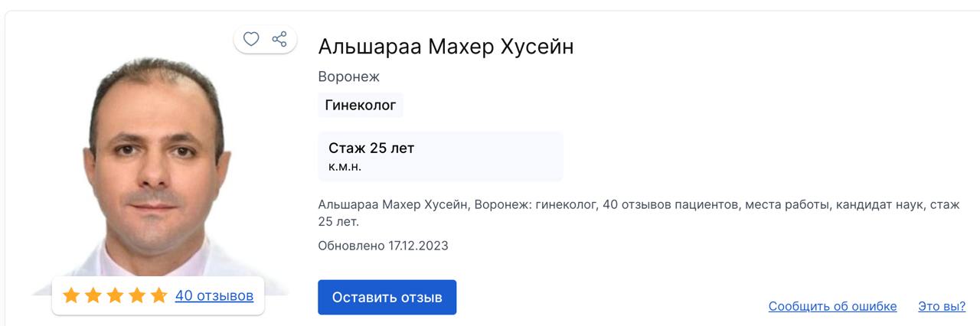Click the share icon
980x326 pixels.
[279, 38]
